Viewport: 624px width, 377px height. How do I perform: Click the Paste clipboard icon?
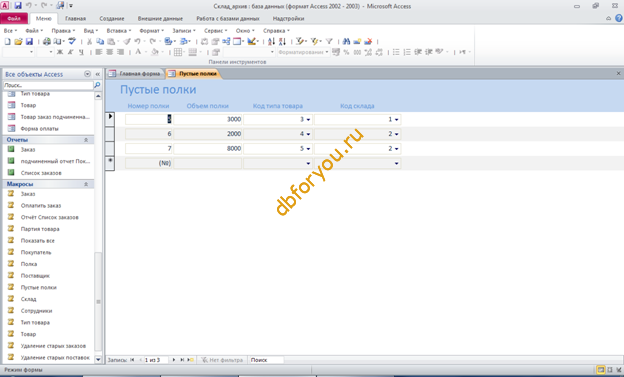coord(111,41)
